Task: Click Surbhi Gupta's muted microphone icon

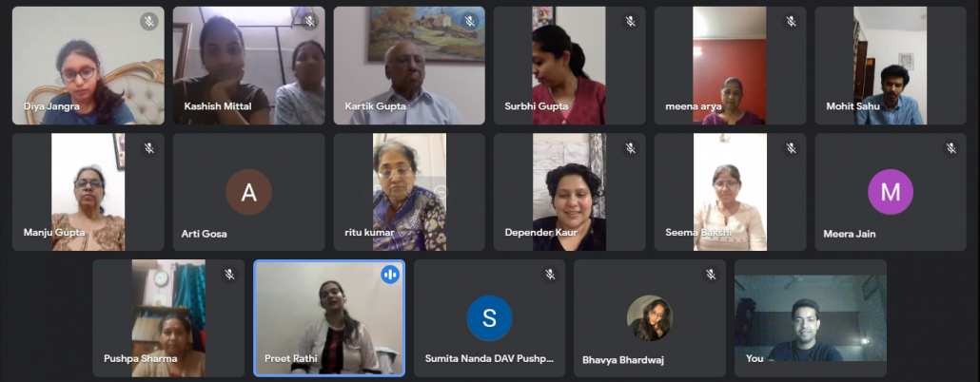Action: pos(631,22)
